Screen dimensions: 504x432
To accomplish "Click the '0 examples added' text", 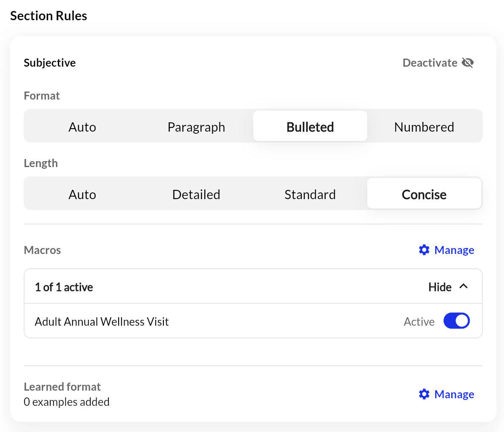I will (67, 402).
